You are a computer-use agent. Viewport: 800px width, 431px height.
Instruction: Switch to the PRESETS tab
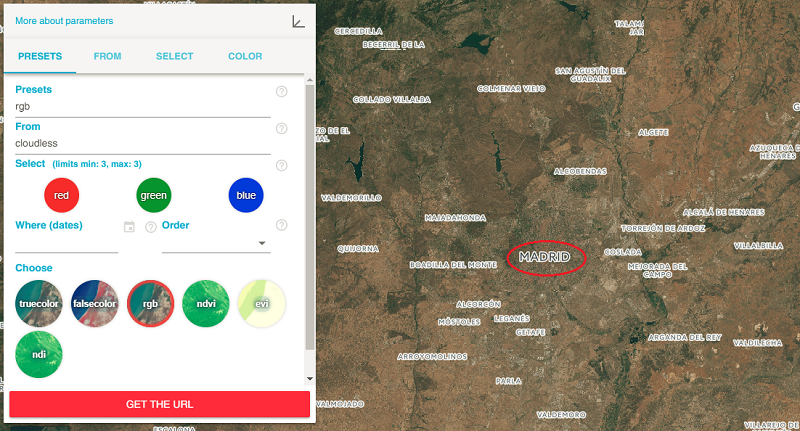click(x=40, y=56)
